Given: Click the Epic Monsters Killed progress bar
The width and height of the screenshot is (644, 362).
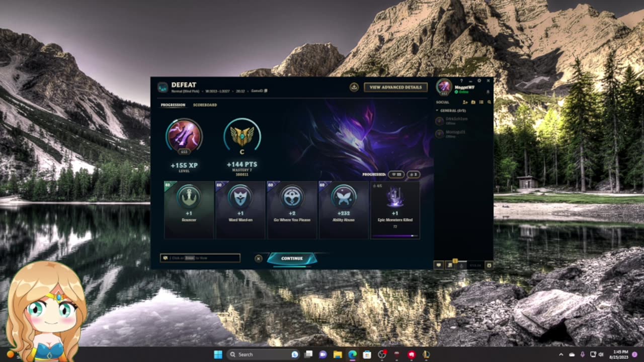Looking at the screenshot, I should coord(395,235).
